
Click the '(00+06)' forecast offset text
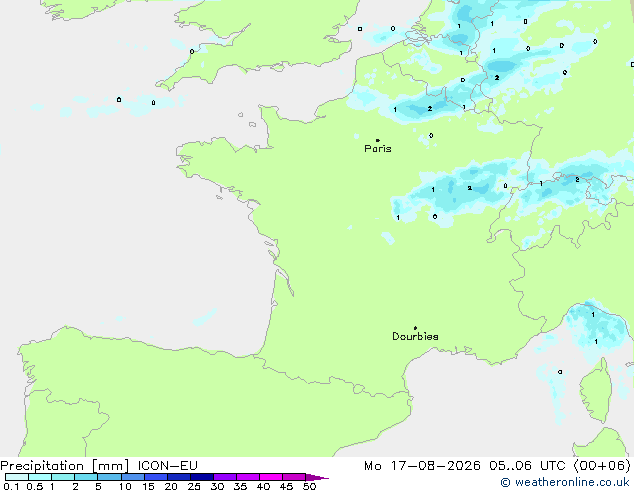602,466
